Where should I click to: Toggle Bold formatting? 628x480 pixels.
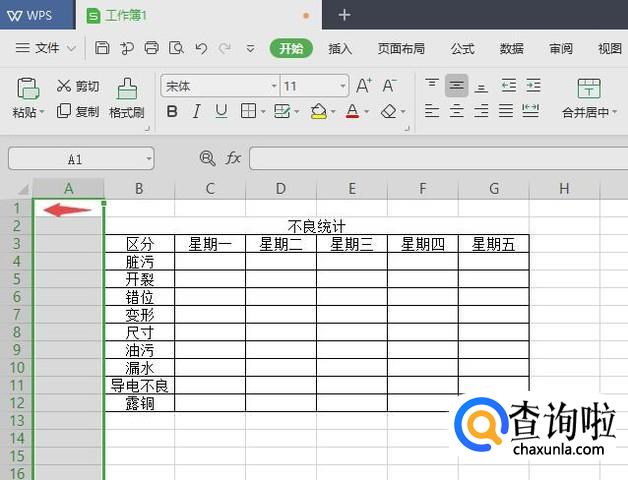[x=172, y=111]
